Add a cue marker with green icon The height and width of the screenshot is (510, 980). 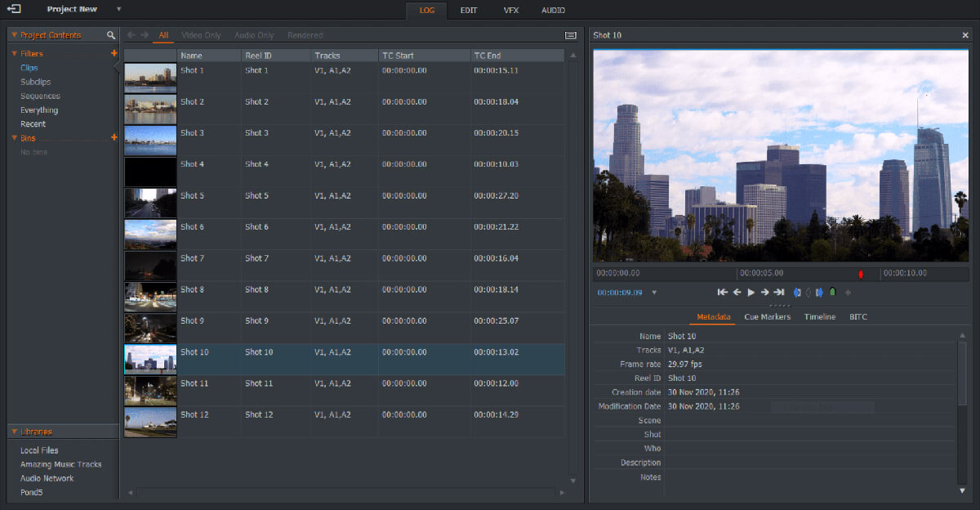(832, 293)
